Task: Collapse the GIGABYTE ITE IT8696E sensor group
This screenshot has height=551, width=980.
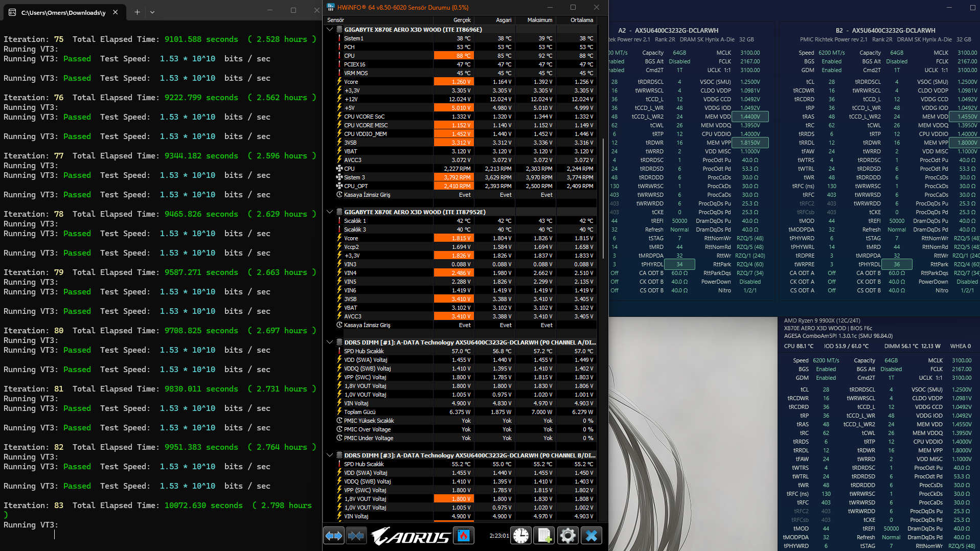Action: tap(330, 30)
